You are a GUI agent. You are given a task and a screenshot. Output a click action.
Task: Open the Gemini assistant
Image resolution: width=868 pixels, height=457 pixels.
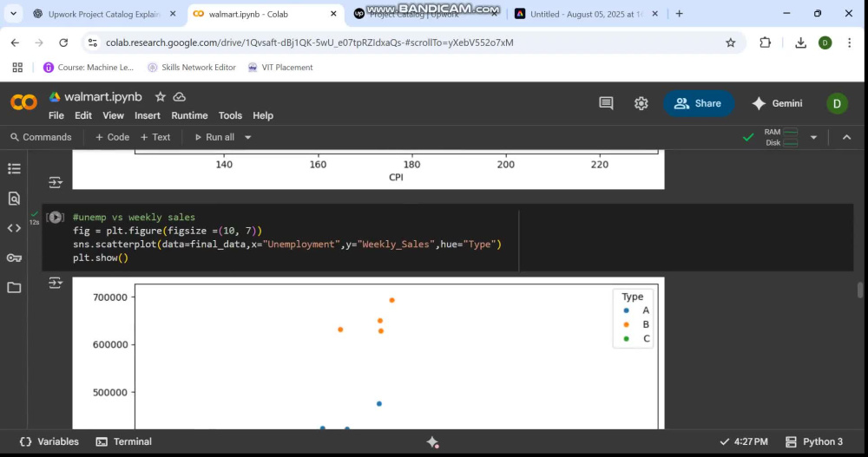777,103
